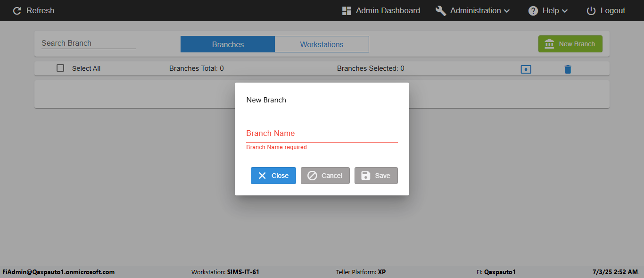Expand the Administration dropdown chevron
This screenshot has height=278, width=644.
pos(507,11)
